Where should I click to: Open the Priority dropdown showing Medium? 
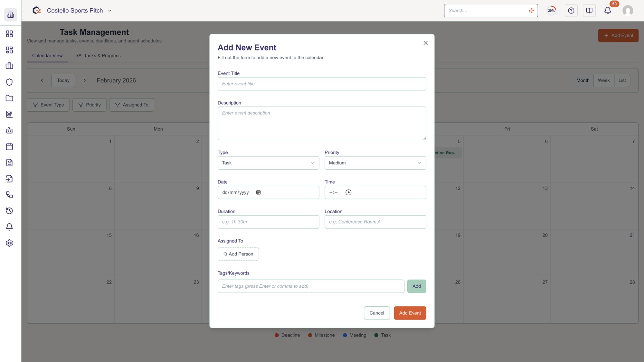coord(375,163)
